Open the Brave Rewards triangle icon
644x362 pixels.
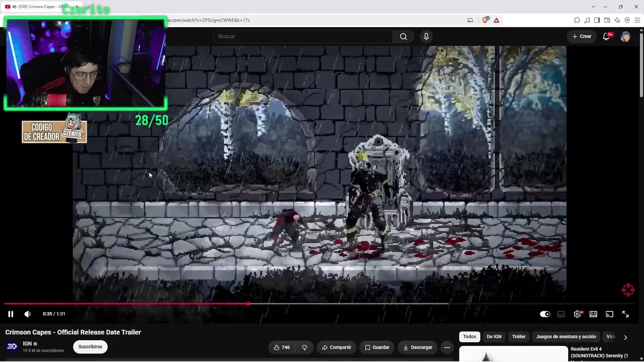pyautogui.click(x=497, y=20)
